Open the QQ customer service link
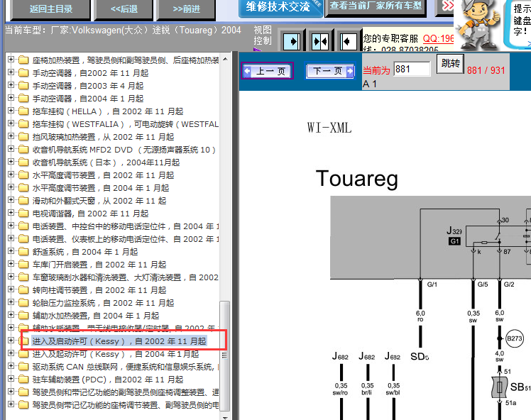The height and width of the screenshot is (420, 531). click(438, 38)
